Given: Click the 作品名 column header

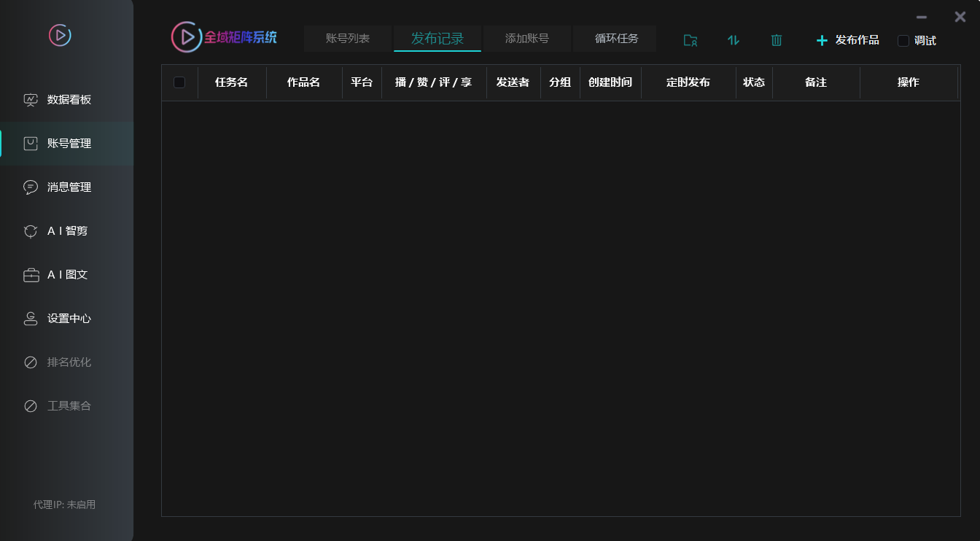Looking at the screenshot, I should coord(304,82).
